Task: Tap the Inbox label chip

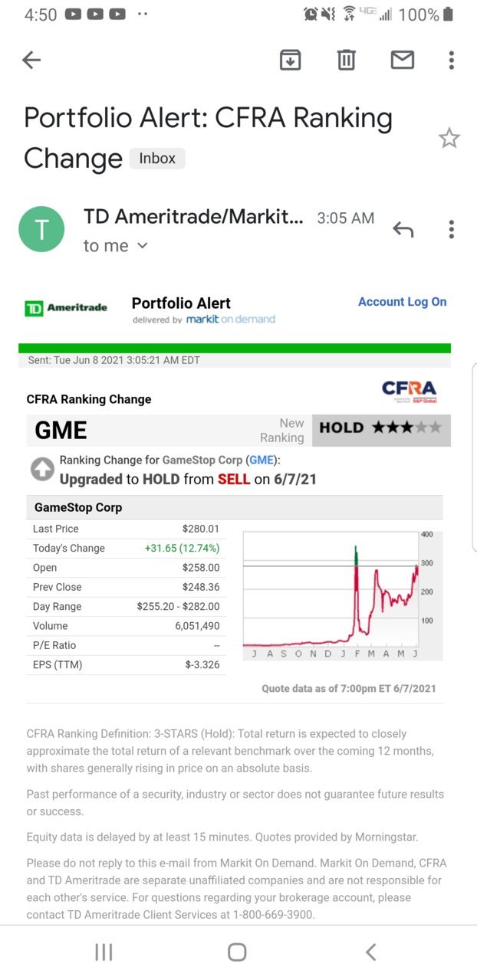Action: tap(157, 159)
